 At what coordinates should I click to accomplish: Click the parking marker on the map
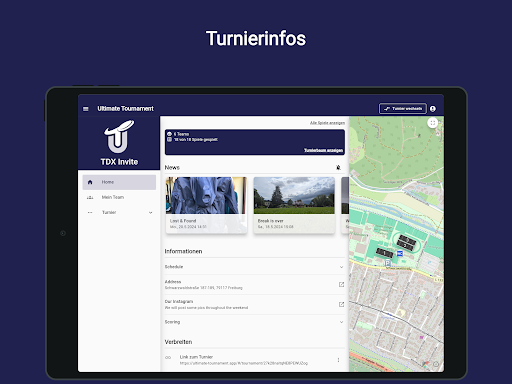coord(387,263)
